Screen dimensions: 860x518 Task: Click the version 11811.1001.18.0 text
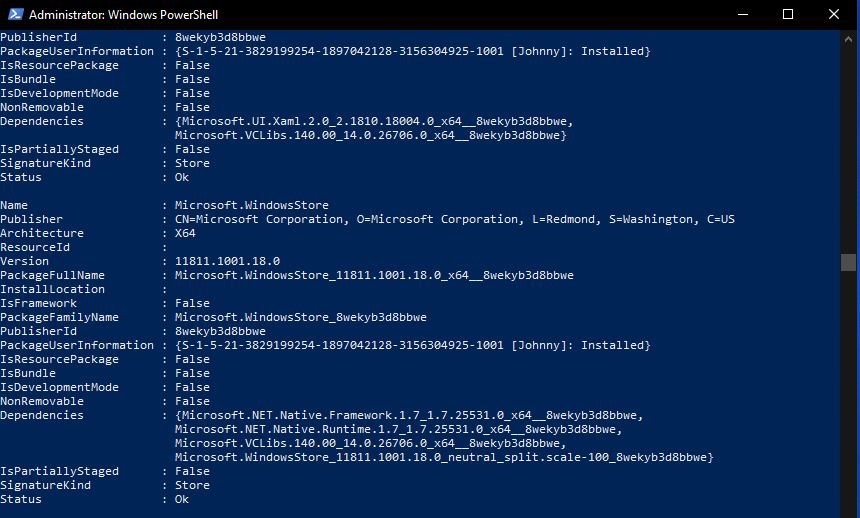[228, 261]
